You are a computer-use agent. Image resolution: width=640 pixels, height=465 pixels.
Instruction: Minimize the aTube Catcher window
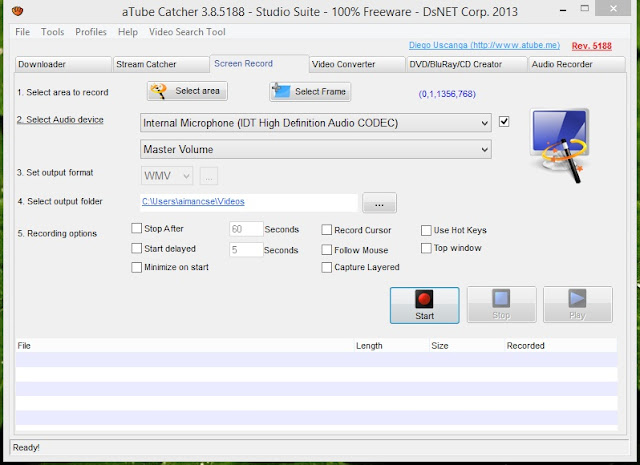pyautogui.click(x=563, y=10)
